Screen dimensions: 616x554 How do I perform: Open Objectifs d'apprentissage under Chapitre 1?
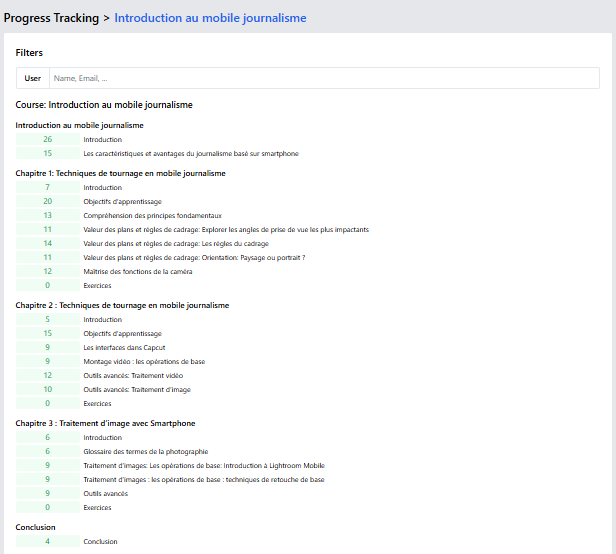(115, 201)
